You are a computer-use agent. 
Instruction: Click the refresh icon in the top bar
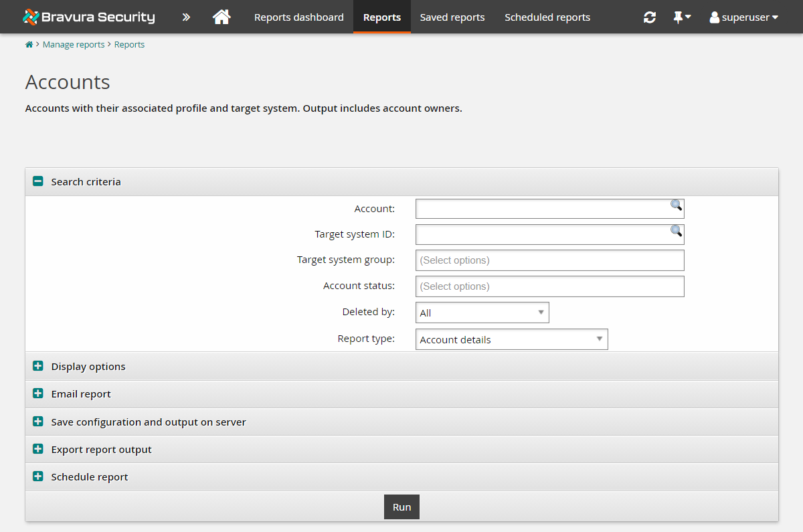(x=649, y=17)
